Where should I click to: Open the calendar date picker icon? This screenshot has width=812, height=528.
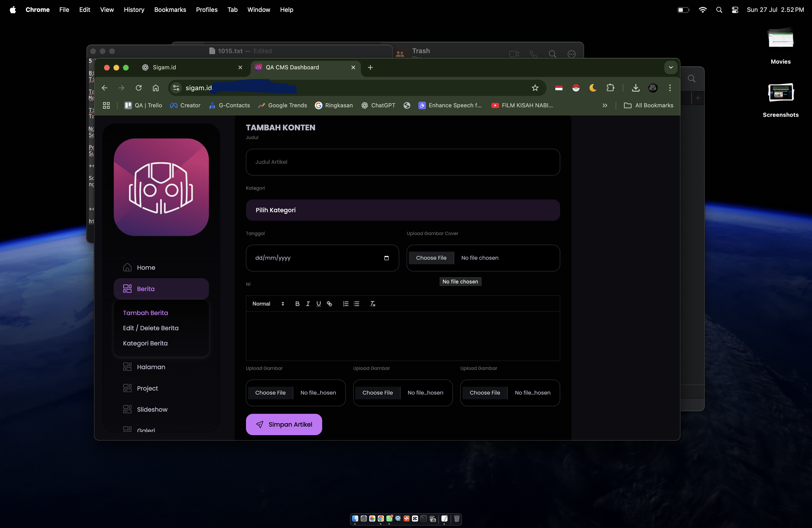click(x=386, y=258)
